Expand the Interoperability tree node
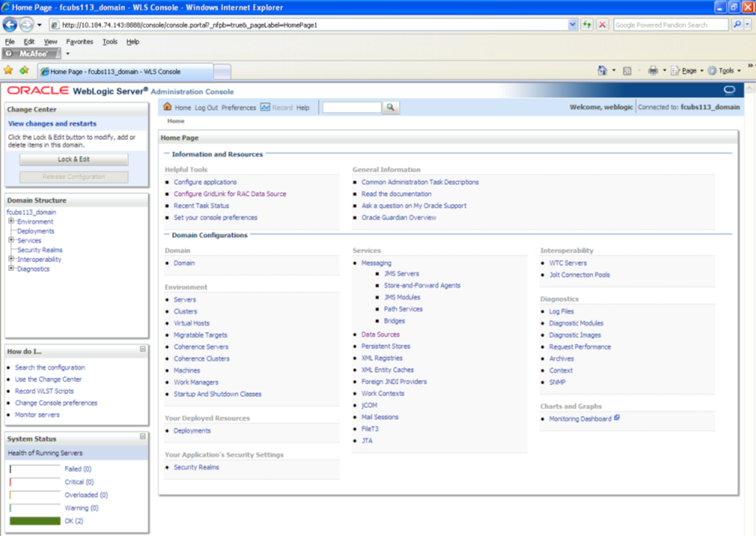 click(11, 258)
